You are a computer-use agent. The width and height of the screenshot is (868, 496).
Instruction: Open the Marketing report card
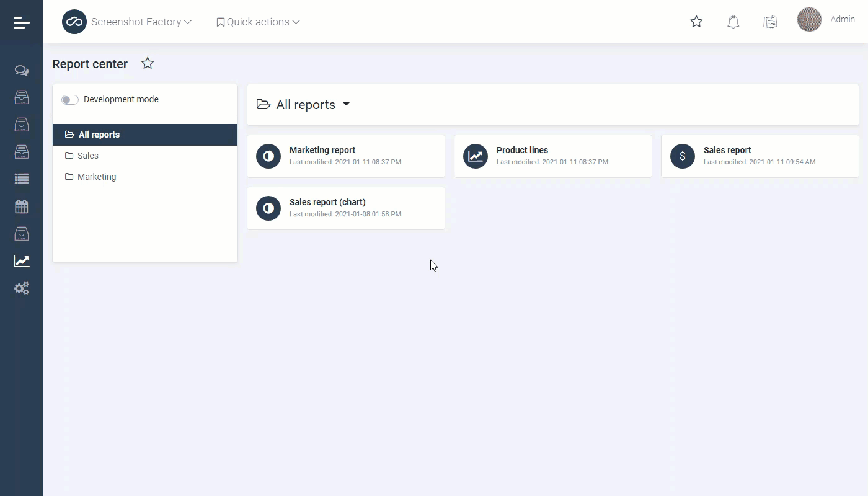pos(345,156)
